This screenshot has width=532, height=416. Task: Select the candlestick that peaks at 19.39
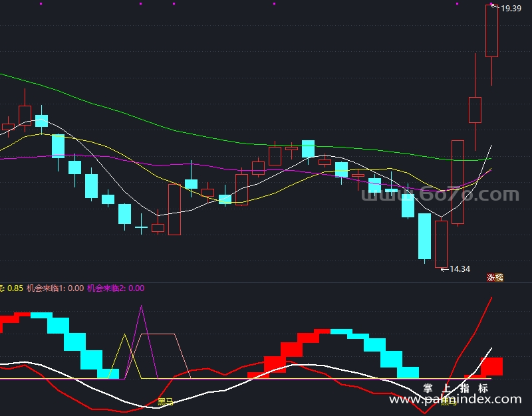[491, 31]
